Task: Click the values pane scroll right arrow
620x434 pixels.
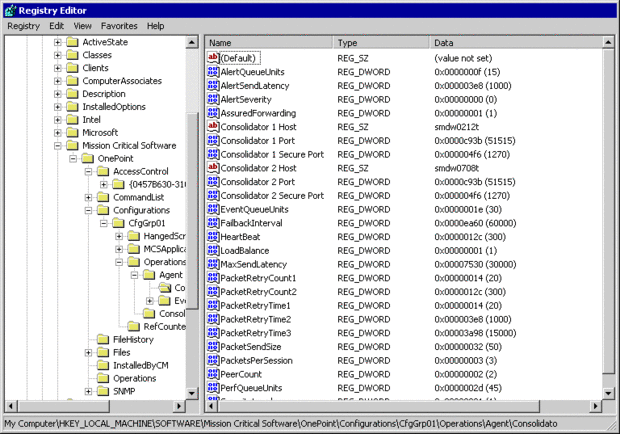Action: click(x=595, y=406)
